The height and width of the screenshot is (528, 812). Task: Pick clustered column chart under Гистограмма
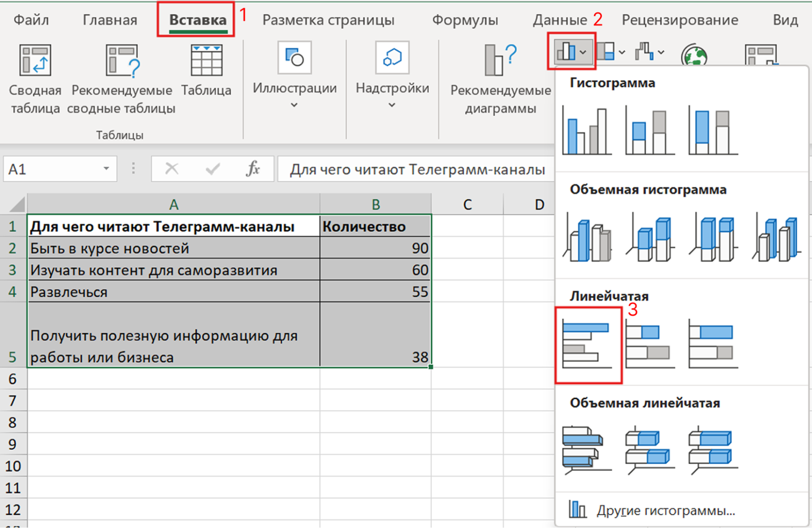pos(587,131)
